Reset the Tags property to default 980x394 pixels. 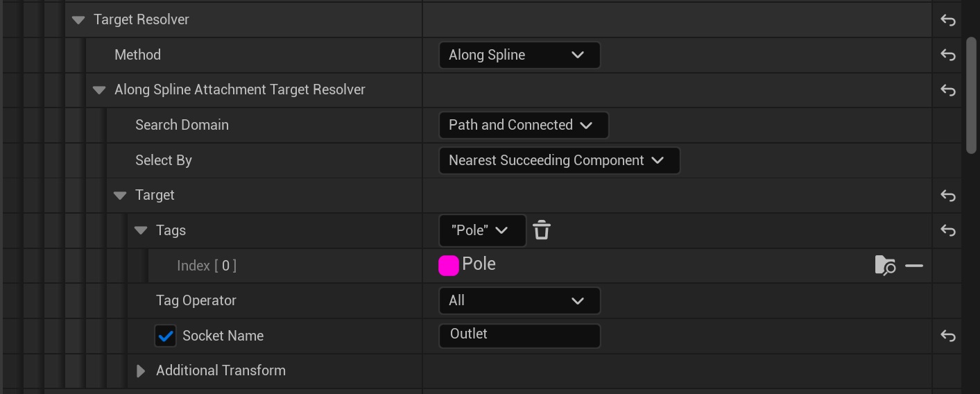(x=947, y=230)
